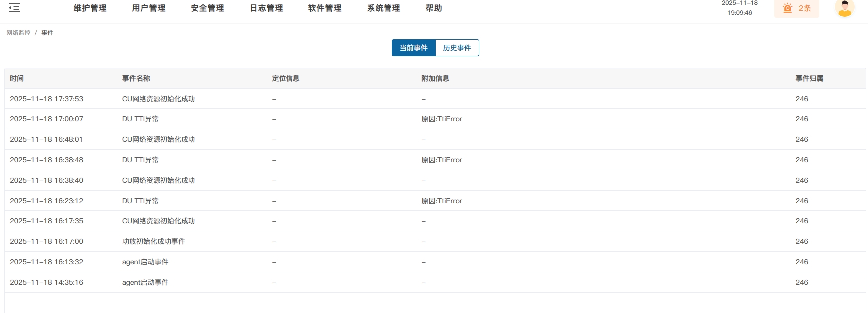The height and width of the screenshot is (313, 868).
Task: Click the alarm bell icon
Action: pos(787,8)
